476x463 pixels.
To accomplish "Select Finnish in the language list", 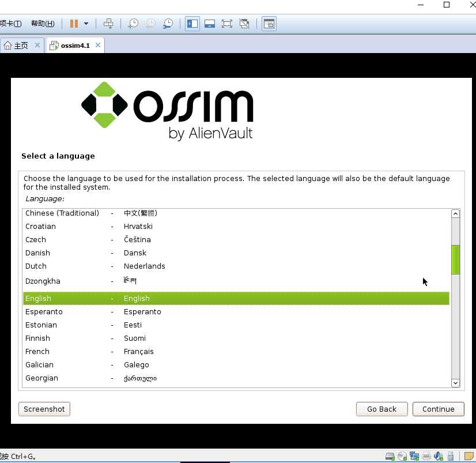I will (236, 338).
